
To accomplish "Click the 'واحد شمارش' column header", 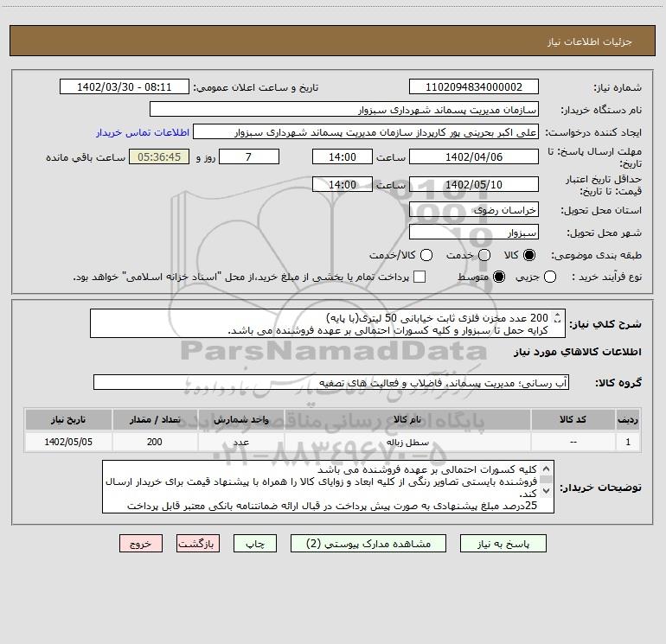I will coord(240,419).
